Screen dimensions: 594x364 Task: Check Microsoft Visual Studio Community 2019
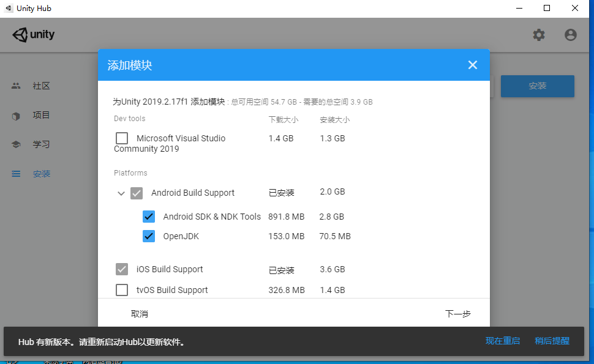[x=122, y=138]
